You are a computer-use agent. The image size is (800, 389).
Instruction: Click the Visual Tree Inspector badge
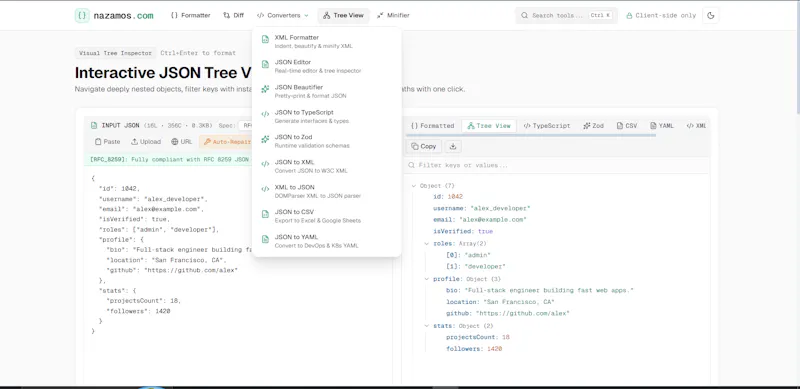tap(115, 53)
